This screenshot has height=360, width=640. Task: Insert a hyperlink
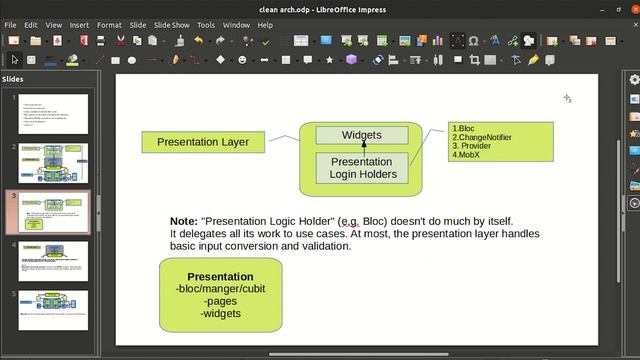513,40
